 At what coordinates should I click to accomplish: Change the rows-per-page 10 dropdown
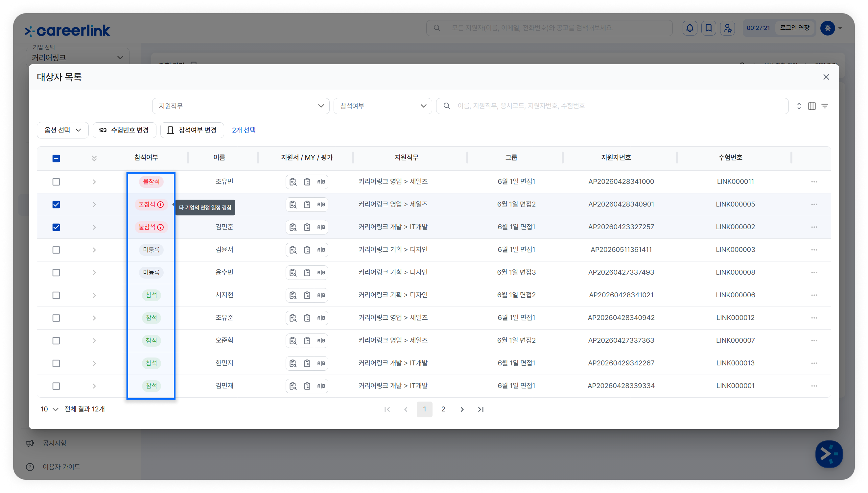point(49,409)
